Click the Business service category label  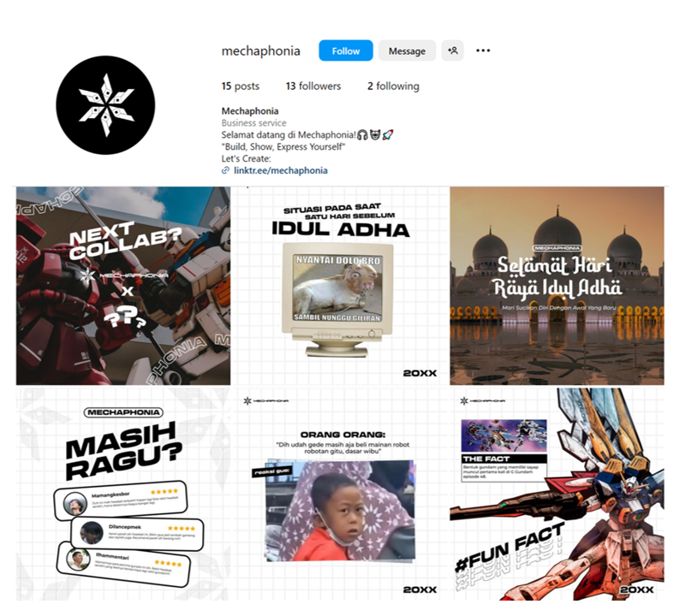click(x=253, y=123)
